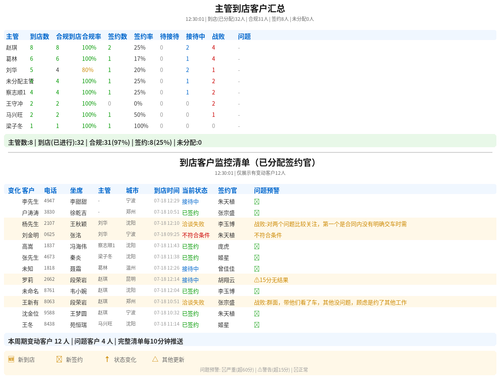Click the 洽谈失败 status in 杨先生 row
This screenshot has height=392, width=500.
click(193, 224)
